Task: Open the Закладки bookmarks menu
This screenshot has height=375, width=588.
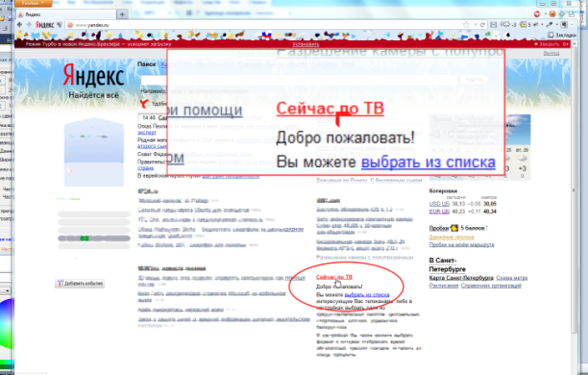Action: click(562, 35)
